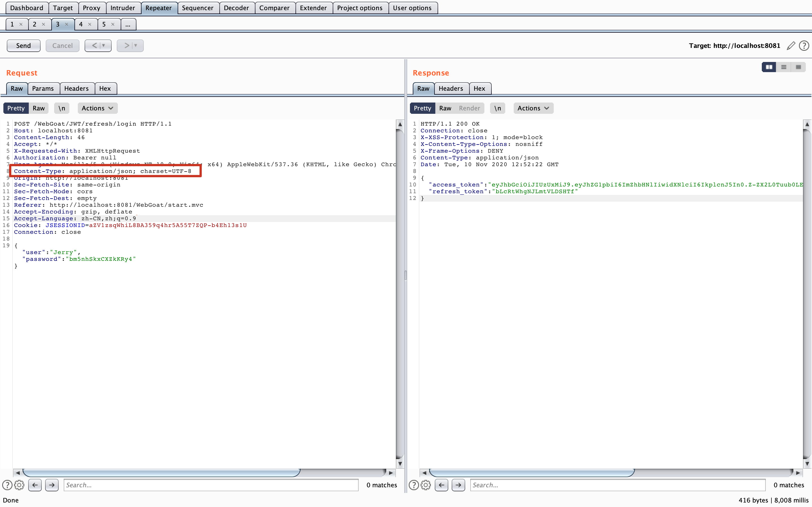Expand the request Actions dropdown

coord(97,108)
